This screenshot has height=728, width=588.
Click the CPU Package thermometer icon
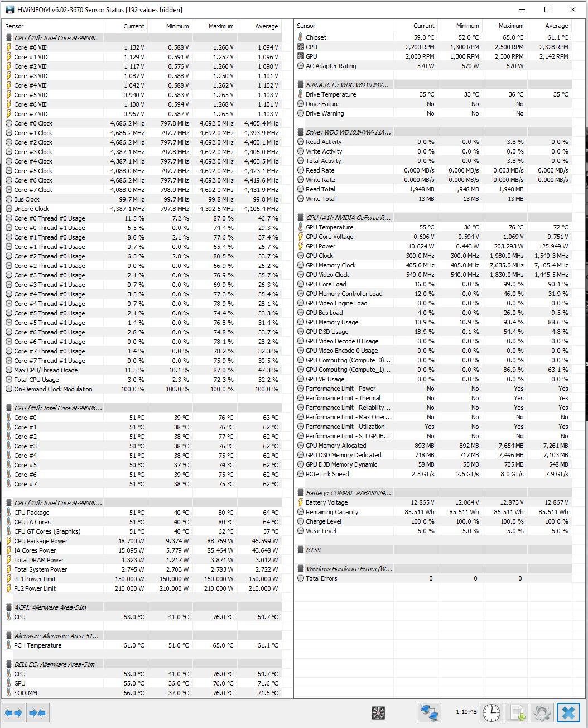[x=8, y=513]
